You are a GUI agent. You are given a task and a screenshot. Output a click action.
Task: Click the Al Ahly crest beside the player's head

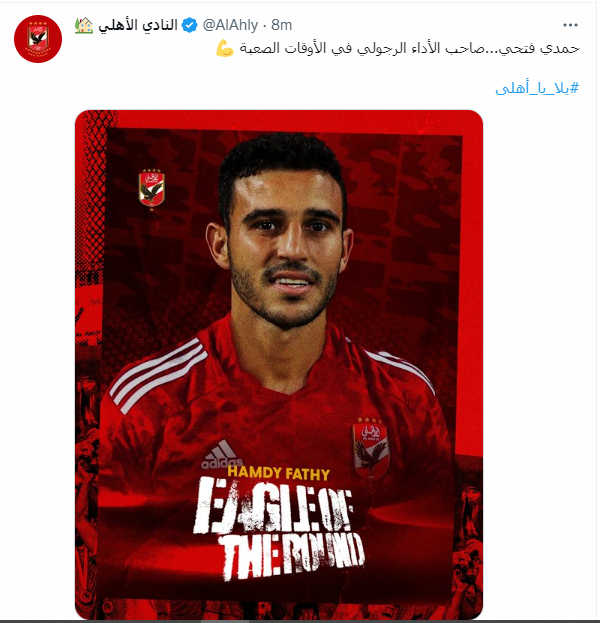coord(151,189)
